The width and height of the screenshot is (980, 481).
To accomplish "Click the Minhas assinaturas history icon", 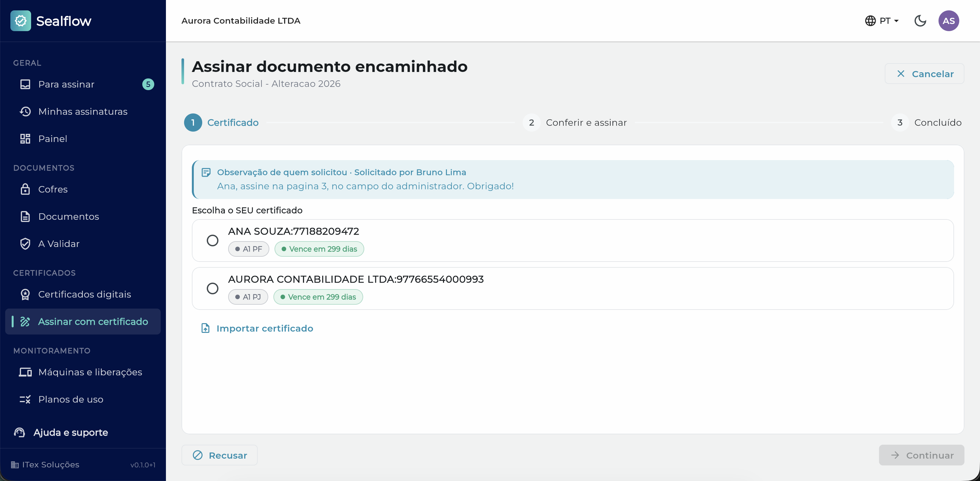I will click(x=25, y=111).
